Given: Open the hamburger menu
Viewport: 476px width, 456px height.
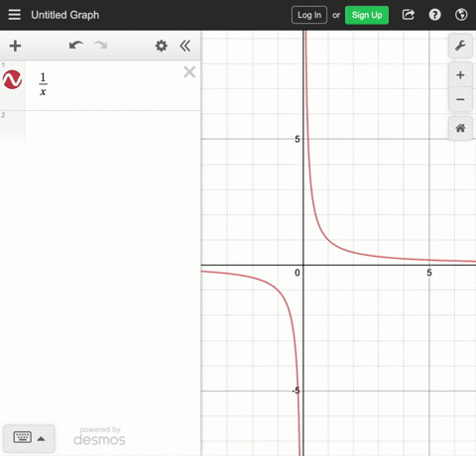Looking at the screenshot, I should click(14, 15).
